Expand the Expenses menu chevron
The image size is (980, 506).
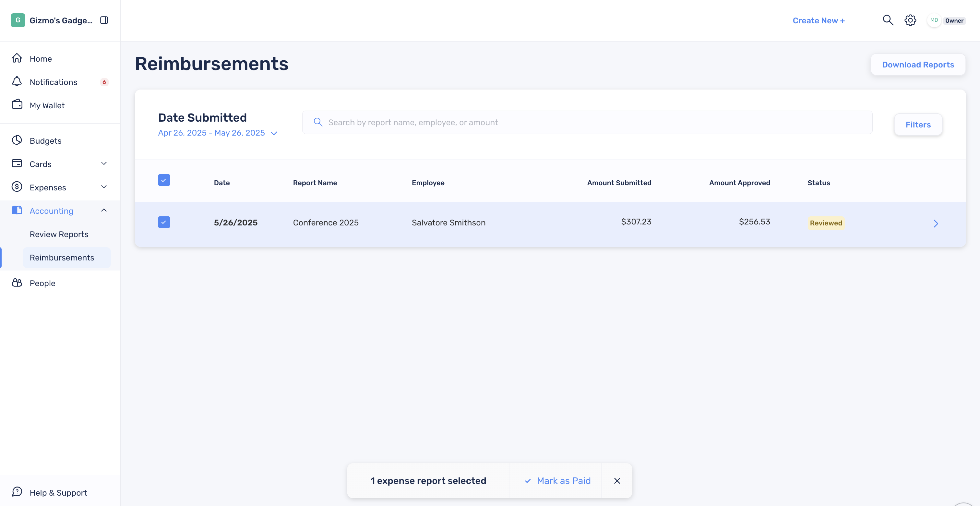(104, 187)
